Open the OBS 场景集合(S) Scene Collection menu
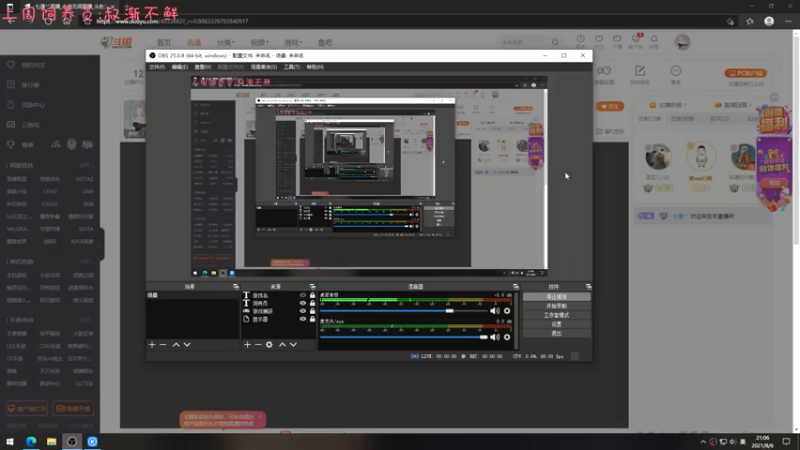 pos(264,67)
